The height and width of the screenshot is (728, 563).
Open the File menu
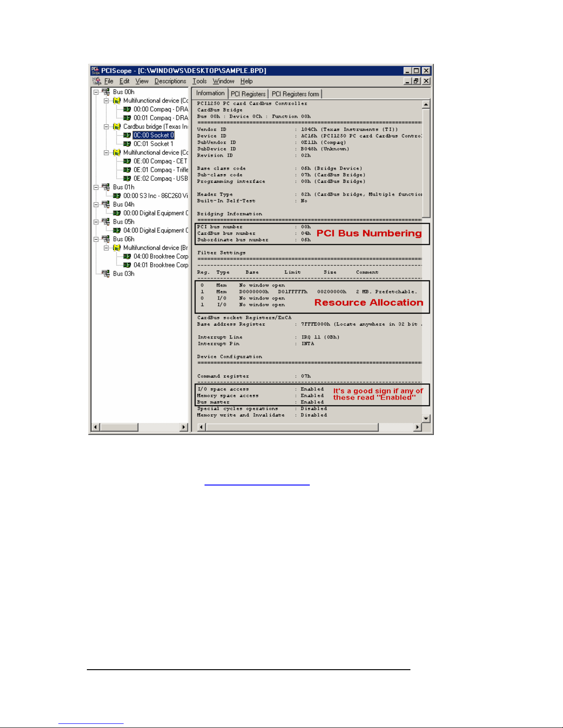(109, 81)
